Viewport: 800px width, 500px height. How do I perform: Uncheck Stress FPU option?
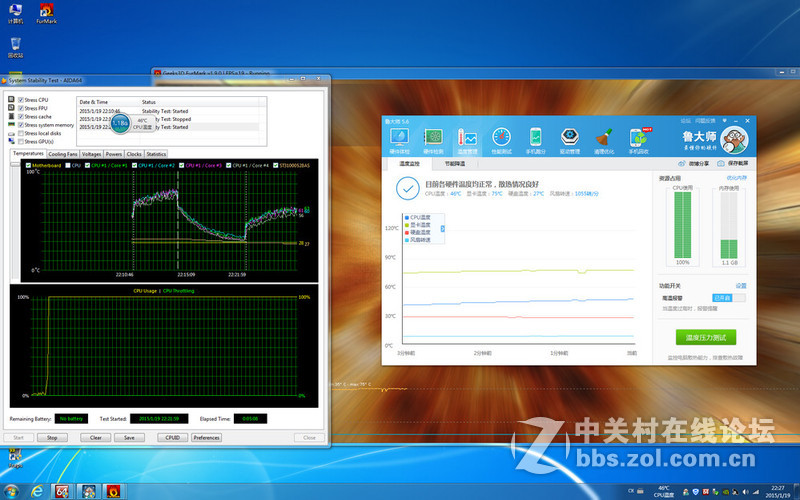[21, 108]
